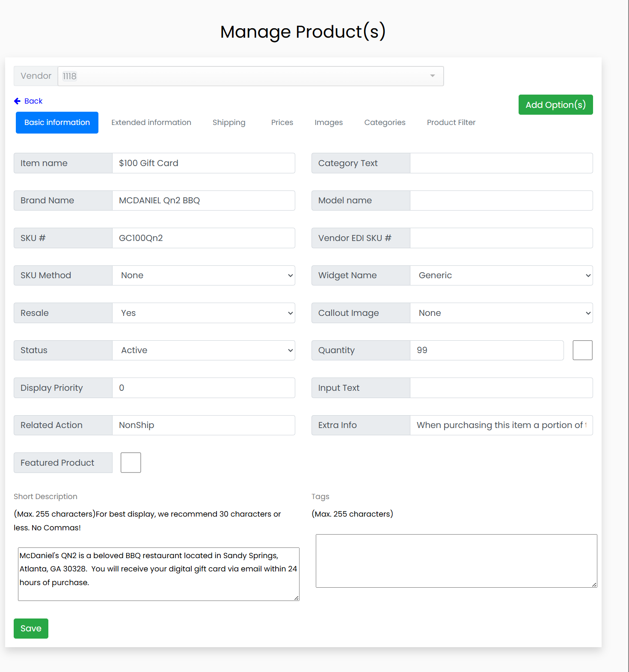Screen dimensions: 629x672
Task: Click the resize handle of Short Description textarea
Action: click(x=297, y=598)
